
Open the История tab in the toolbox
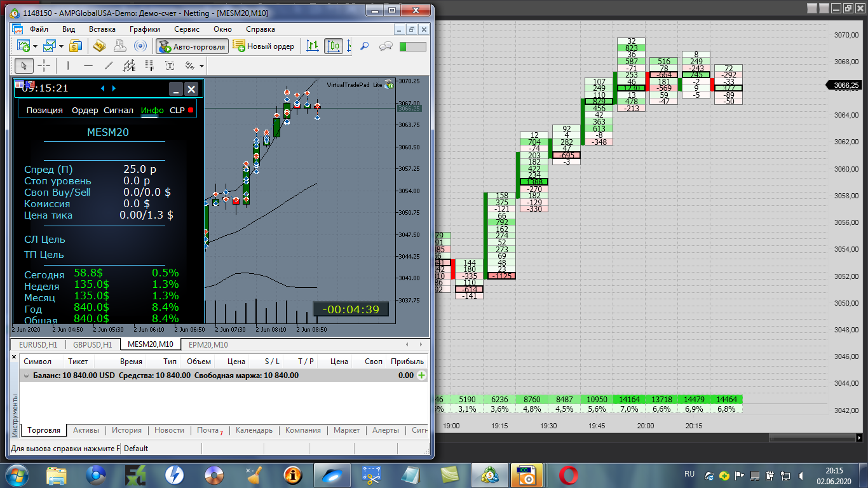click(126, 430)
